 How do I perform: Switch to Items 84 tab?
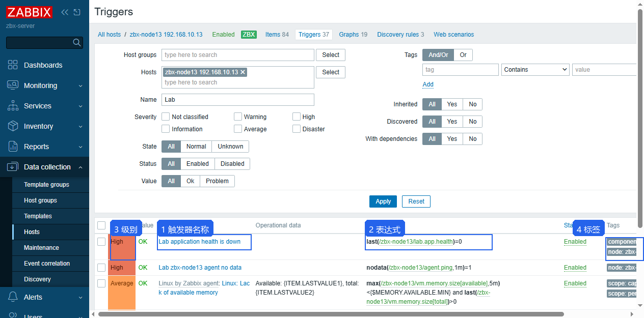277,35
